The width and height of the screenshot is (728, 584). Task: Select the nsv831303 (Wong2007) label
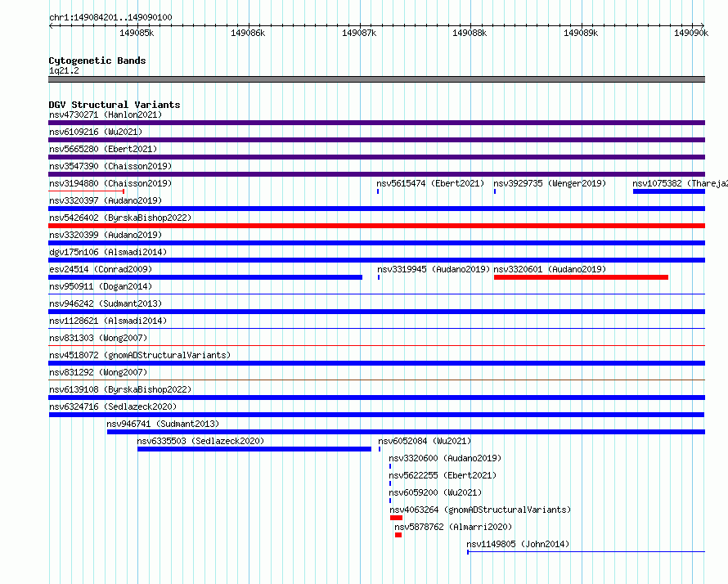click(x=98, y=338)
